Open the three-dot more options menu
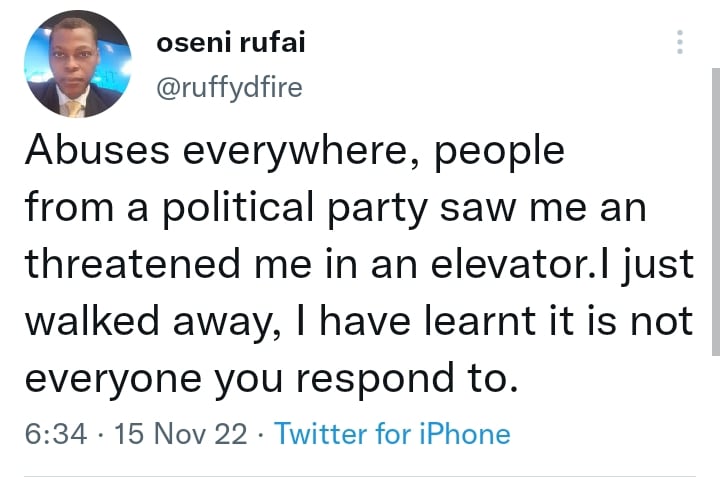720x477 pixels. [x=680, y=43]
